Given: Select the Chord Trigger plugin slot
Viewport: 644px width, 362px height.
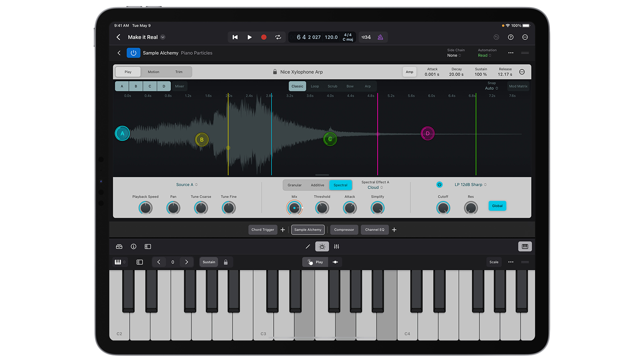Looking at the screenshot, I should click(262, 230).
